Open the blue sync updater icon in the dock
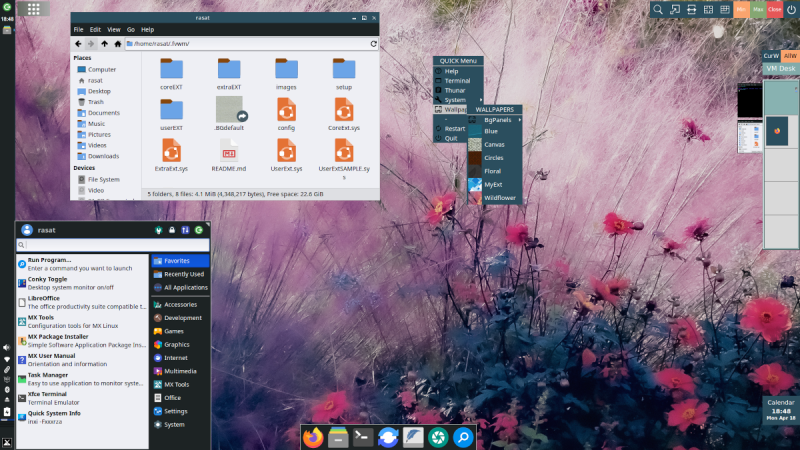The width and height of the screenshot is (800, 450). [x=388, y=437]
